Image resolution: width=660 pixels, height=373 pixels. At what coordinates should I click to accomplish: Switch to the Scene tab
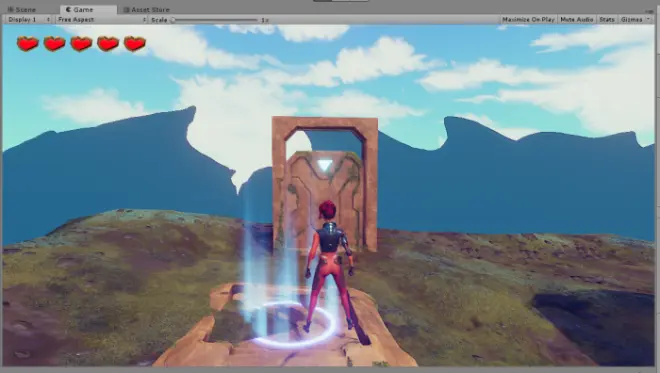22,9
